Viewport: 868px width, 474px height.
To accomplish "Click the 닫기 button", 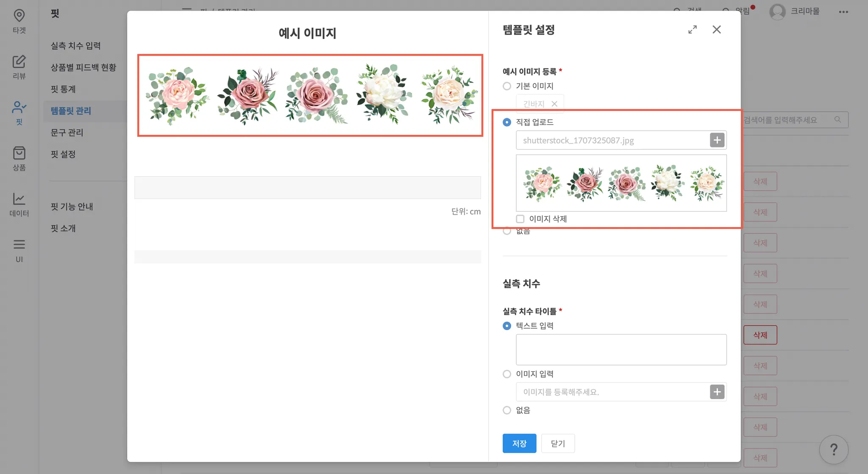I will pos(558,444).
